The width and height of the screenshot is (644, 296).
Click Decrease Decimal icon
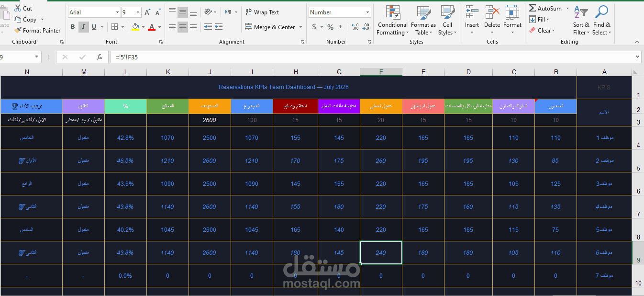(x=366, y=27)
